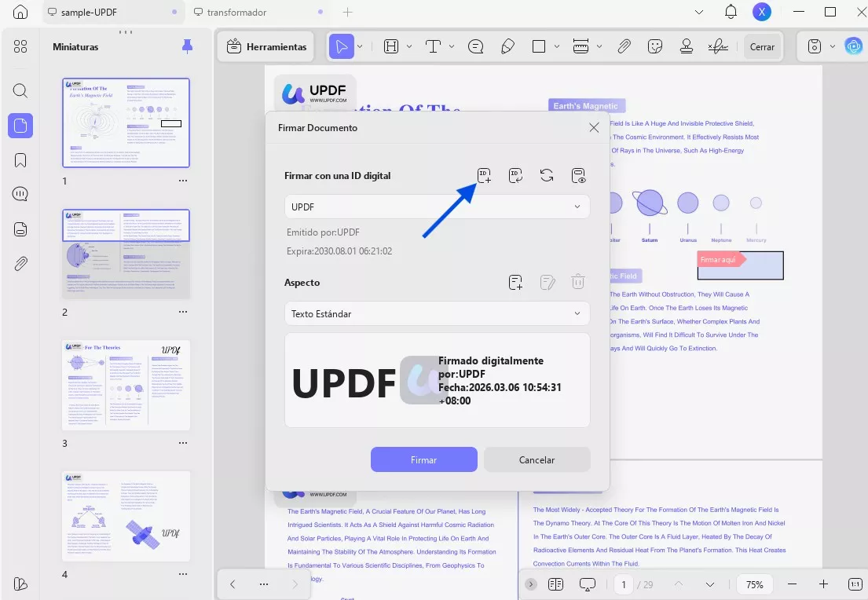Select the cursor selection tool

[x=342, y=46]
